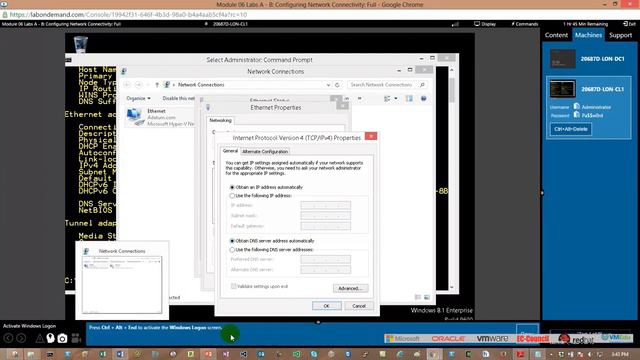640x360 pixels.
Task: Toggle the preview pane icon
Action: 409,98
